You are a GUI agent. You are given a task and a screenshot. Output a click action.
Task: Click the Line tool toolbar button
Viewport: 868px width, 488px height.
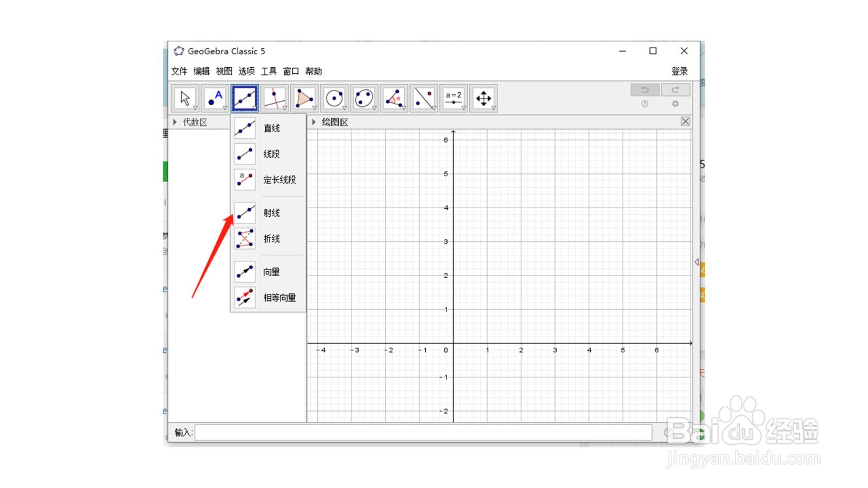[x=245, y=98]
